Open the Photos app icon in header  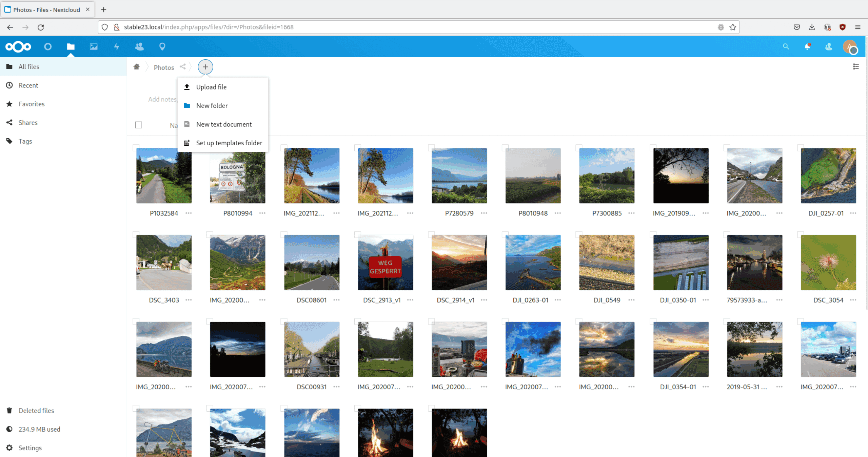tap(94, 47)
